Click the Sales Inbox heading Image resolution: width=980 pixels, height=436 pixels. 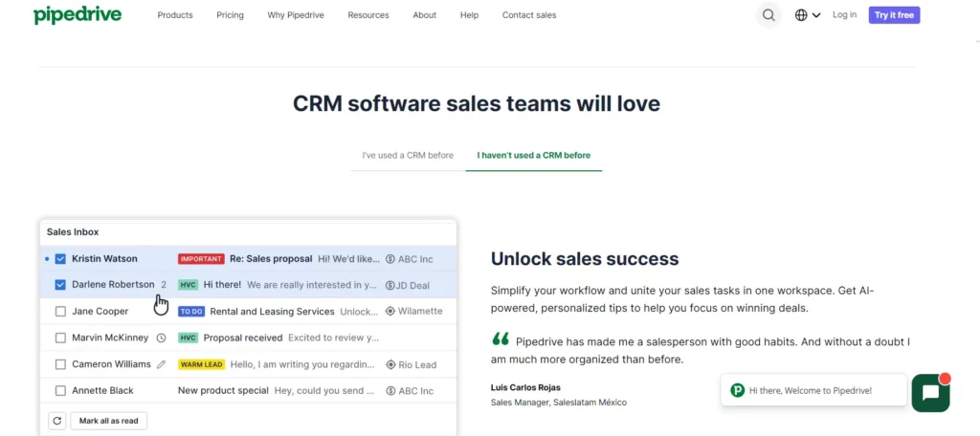click(x=73, y=231)
